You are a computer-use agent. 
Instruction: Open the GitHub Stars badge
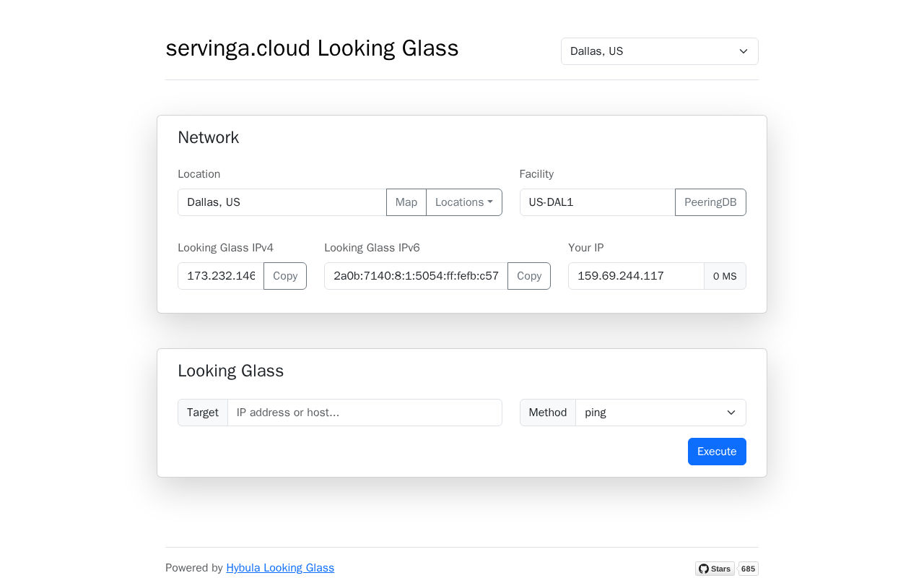coord(715,569)
